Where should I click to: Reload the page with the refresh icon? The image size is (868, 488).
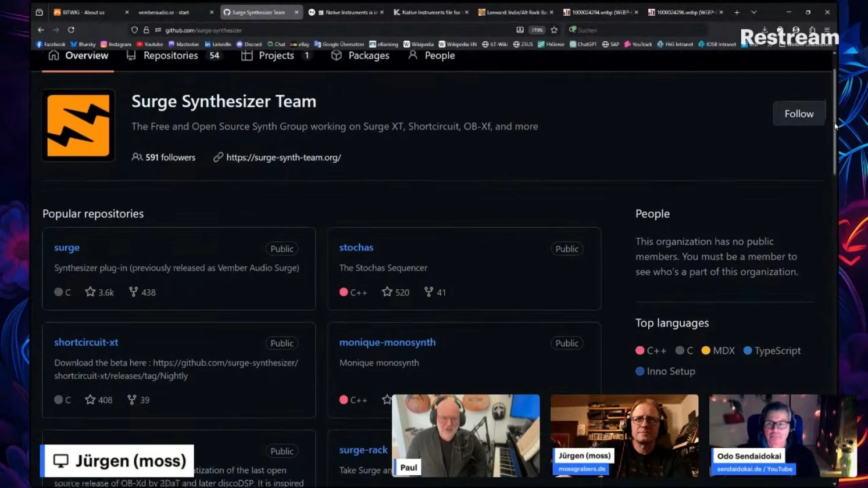point(71,30)
